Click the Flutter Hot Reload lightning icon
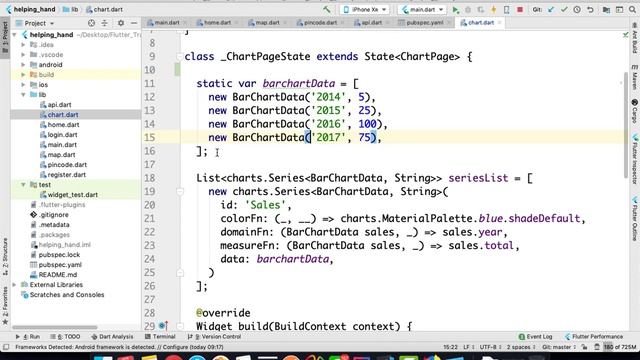Image resolution: width=640 pixels, height=360 pixels. tap(493, 9)
